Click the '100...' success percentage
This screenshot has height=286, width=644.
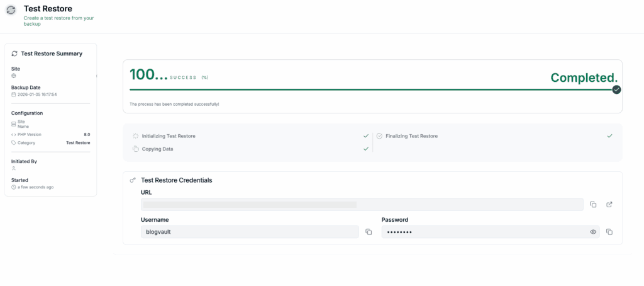[x=148, y=74]
